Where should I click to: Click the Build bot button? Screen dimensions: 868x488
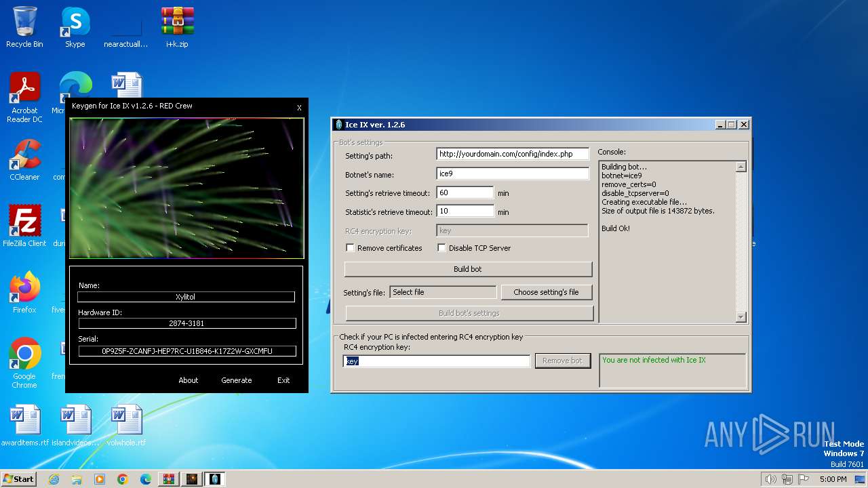(468, 269)
